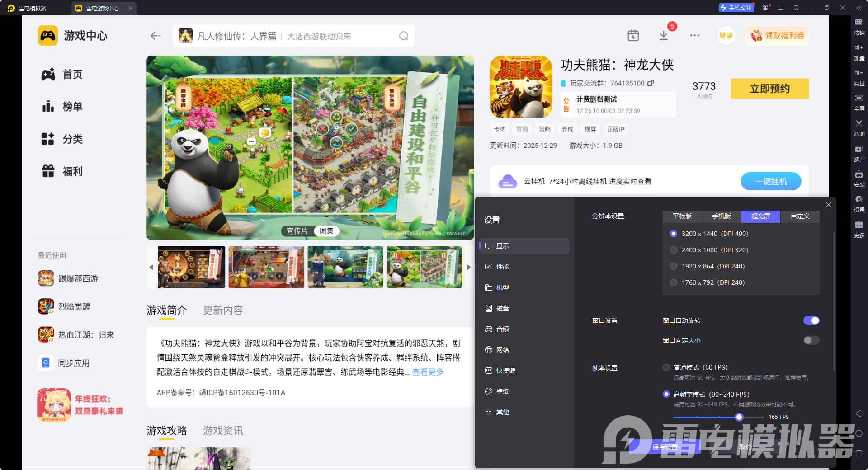Screen dimensions: 868x470
Task: Adjust the FPS slider handle
Action: [739, 417]
